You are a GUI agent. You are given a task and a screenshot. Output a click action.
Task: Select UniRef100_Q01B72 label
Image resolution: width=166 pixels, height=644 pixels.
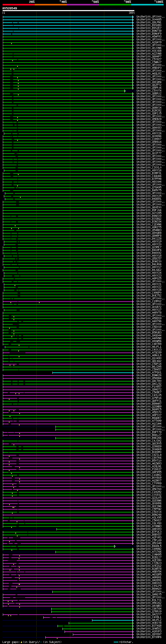point(149,307)
